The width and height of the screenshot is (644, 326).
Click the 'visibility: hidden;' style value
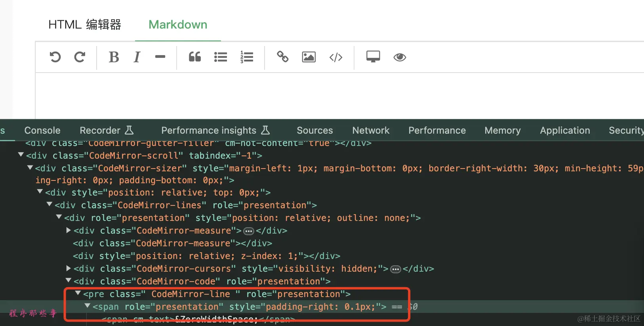pos(328,268)
